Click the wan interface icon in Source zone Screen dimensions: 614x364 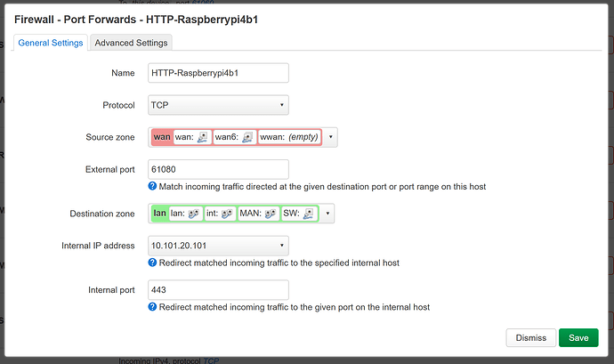tap(203, 137)
